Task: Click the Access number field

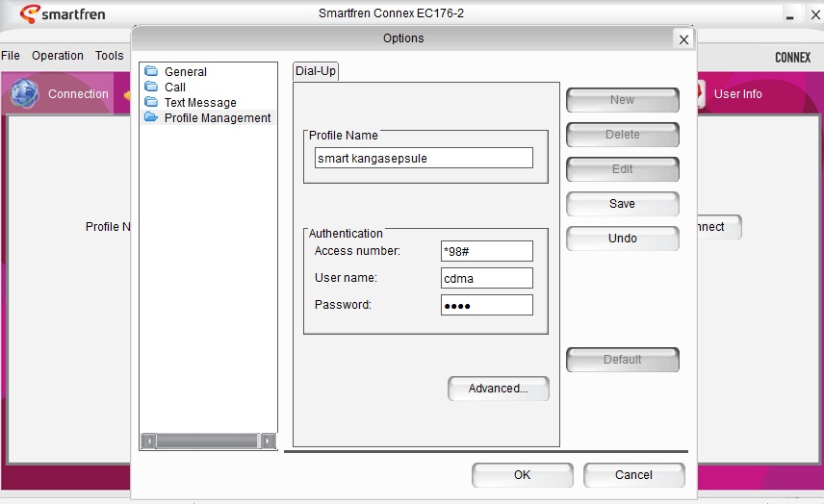Action: (x=487, y=251)
